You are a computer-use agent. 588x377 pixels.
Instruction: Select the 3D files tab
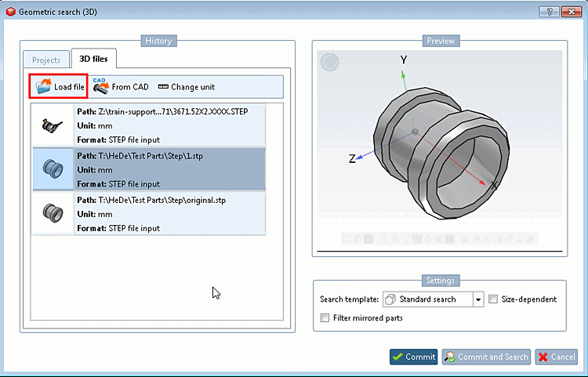click(x=93, y=59)
